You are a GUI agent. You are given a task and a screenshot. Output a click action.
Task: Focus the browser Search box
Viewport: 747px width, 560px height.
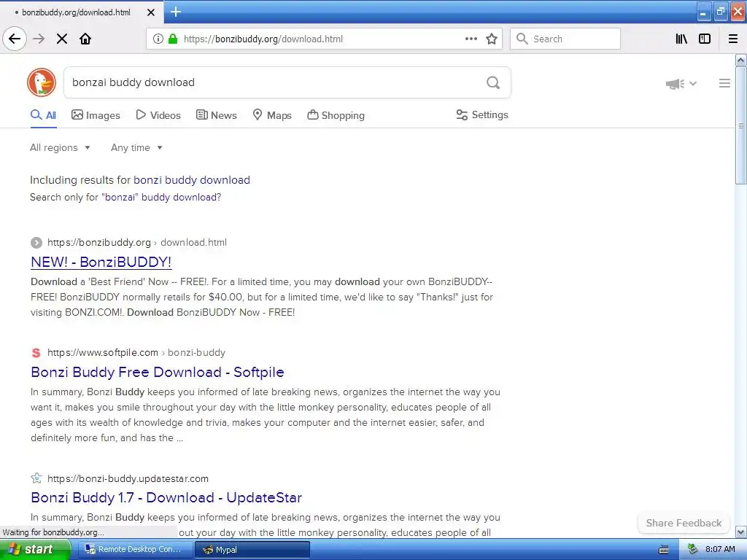pos(565,39)
